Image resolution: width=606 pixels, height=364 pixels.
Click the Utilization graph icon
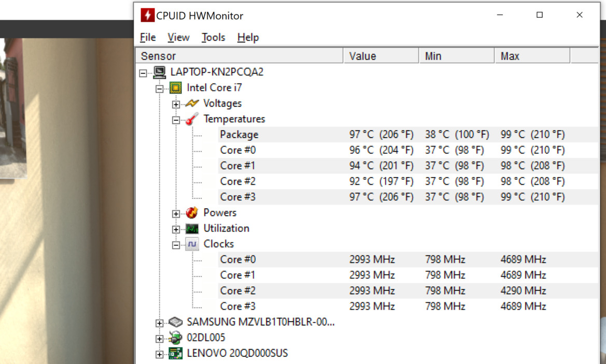click(x=192, y=228)
